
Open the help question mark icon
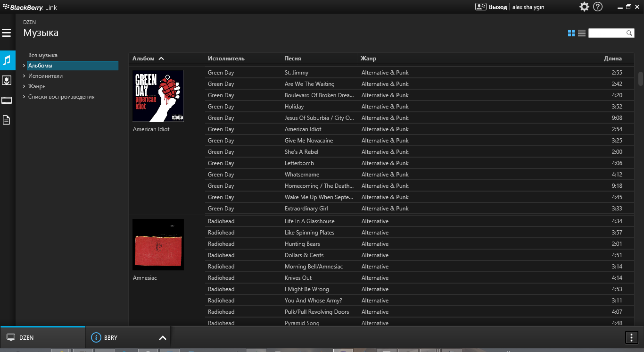(x=598, y=7)
